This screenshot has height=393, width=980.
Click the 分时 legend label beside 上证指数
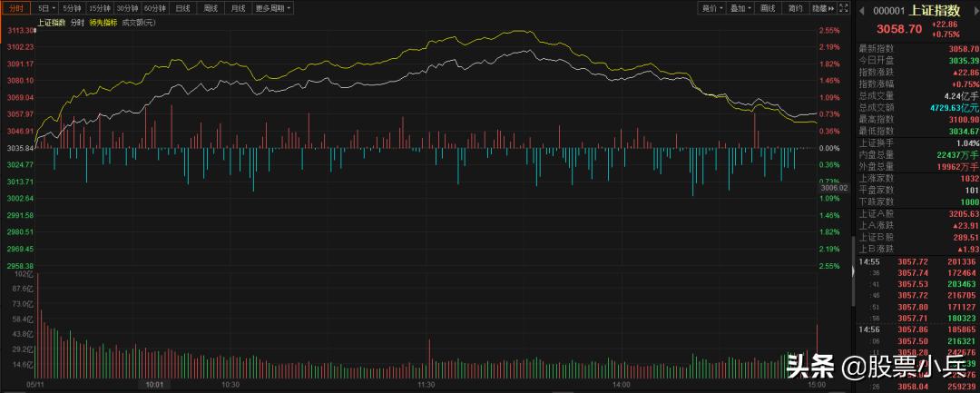pos(77,23)
